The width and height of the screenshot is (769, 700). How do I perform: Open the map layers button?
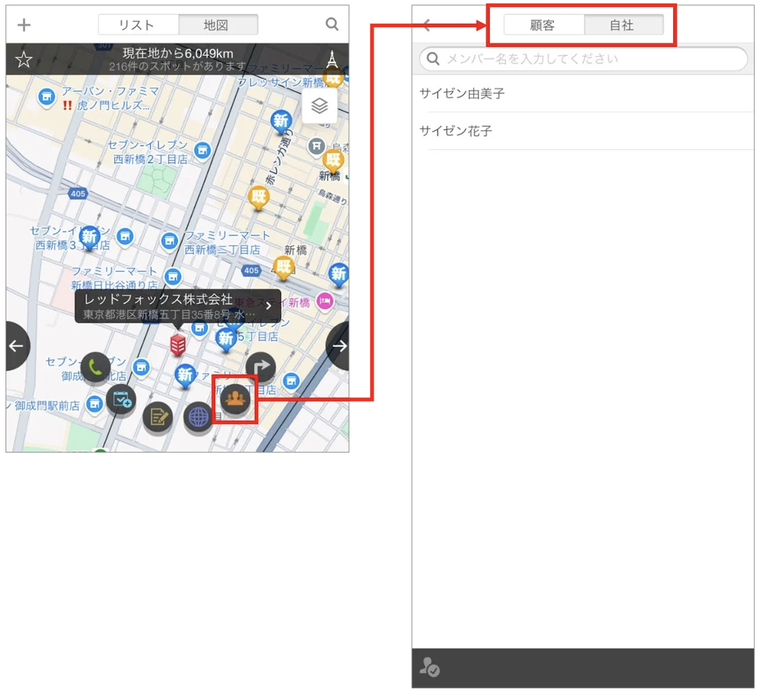pos(320,105)
